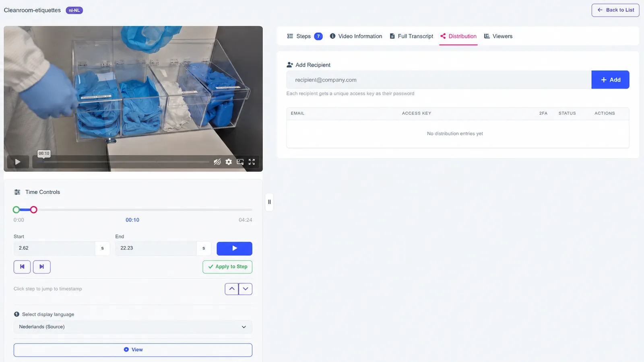Play the video in the player

18,162
